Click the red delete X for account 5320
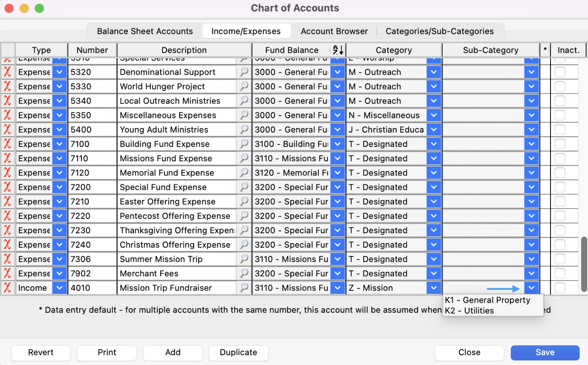The image size is (588, 365). coord(7,72)
